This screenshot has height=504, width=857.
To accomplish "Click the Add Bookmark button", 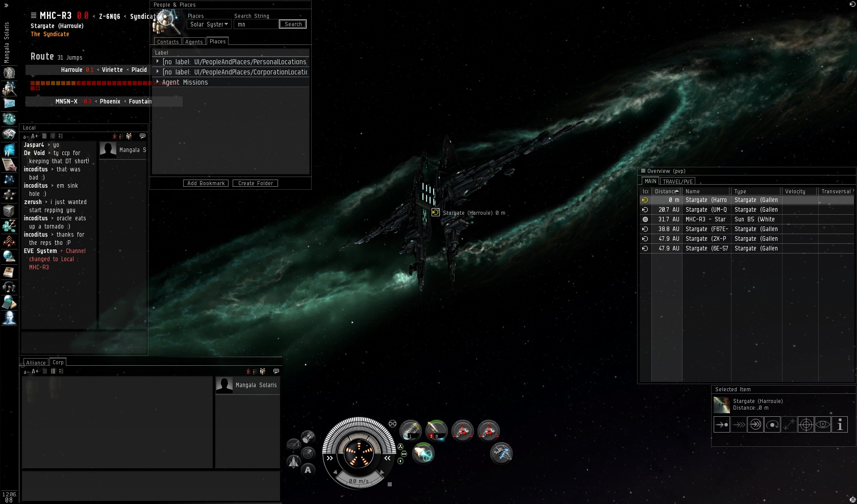I will click(x=206, y=183).
